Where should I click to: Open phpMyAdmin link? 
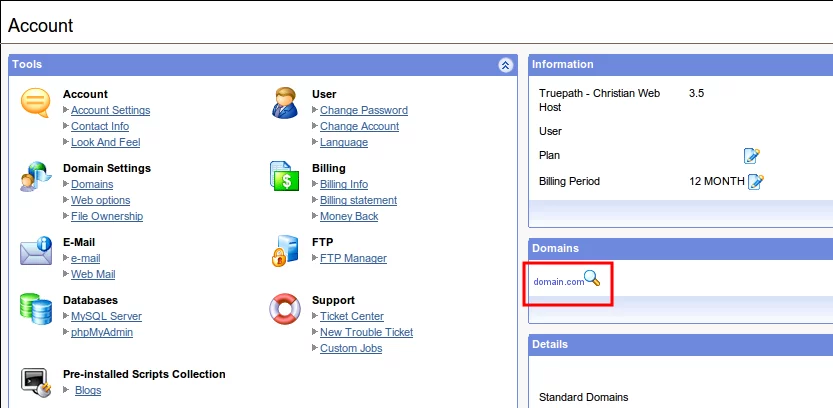(x=101, y=333)
